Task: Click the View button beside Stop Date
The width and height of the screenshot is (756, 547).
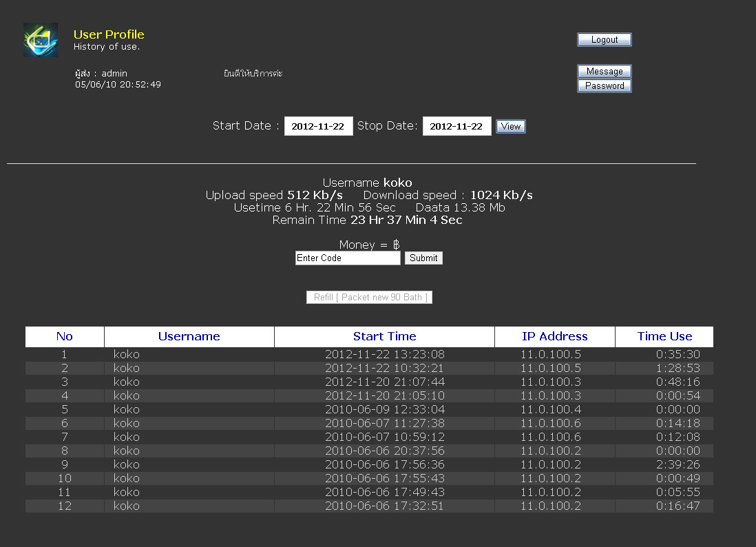Action: pos(511,126)
